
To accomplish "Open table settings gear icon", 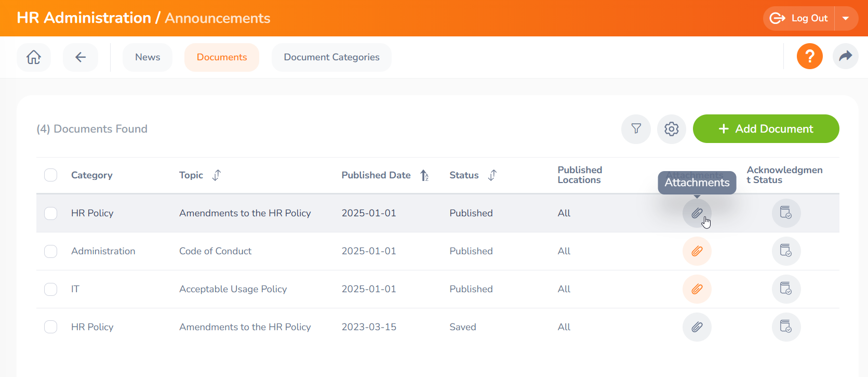I will point(672,129).
